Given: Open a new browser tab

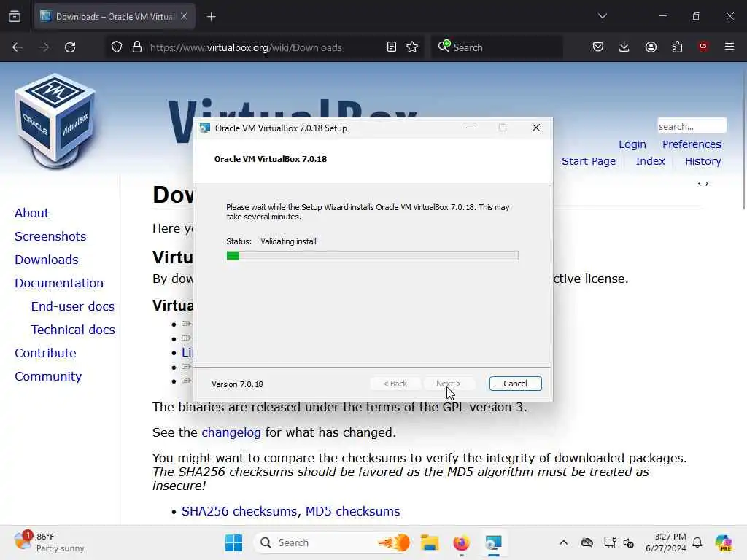Looking at the screenshot, I should point(212,17).
